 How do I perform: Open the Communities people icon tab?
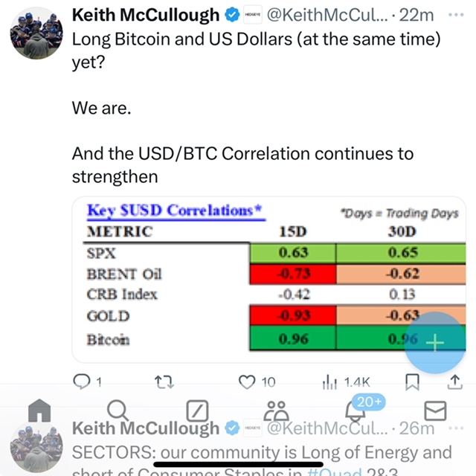(277, 411)
